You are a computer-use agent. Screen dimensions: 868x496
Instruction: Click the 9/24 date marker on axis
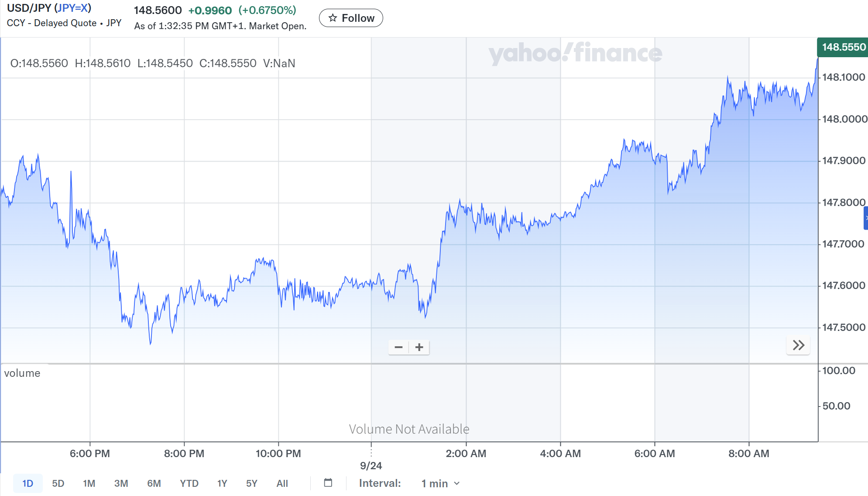pyautogui.click(x=371, y=466)
